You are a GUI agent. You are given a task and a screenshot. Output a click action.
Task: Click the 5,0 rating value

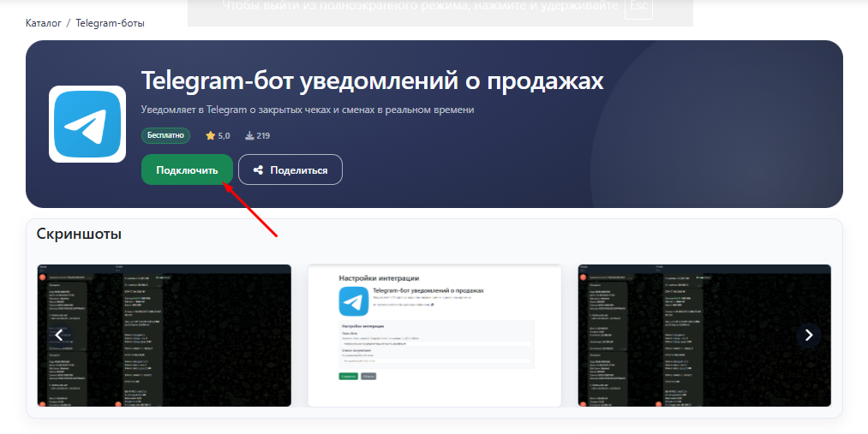(x=224, y=136)
